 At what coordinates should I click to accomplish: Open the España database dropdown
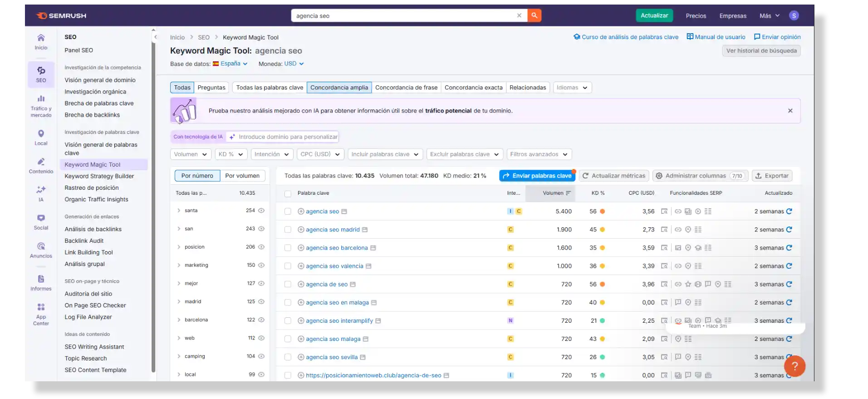(x=234, y=64)
